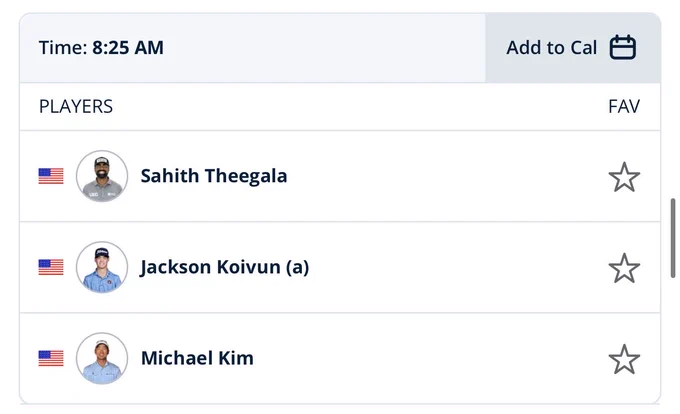Image resolution: width=680 pixels, height=414 pixels.
Task: Click the US flag beside Jackson Koivun
Action: coord(51,267)
